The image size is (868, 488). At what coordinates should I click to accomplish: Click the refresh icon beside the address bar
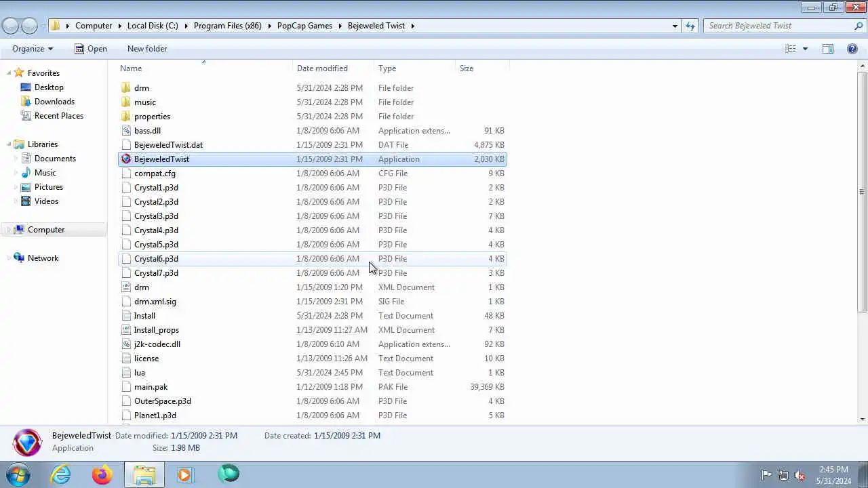click(x=690, y=26)
